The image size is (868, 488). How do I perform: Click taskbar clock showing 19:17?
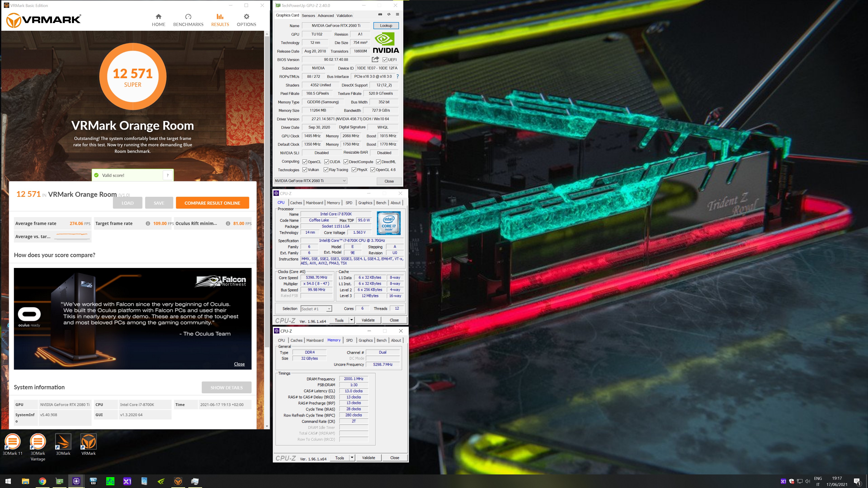point(837,481)
